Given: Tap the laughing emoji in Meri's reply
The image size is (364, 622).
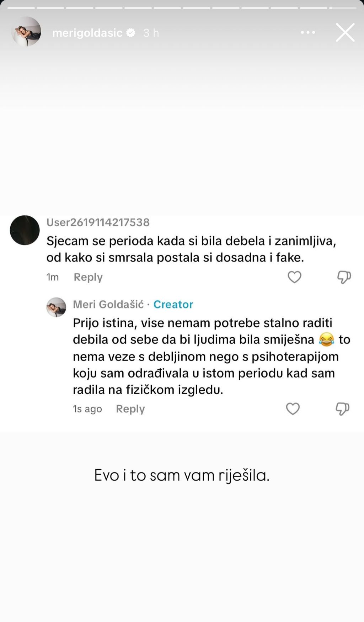Looking at the screenshot, I should pyautogui.click(x=327, y=339).
